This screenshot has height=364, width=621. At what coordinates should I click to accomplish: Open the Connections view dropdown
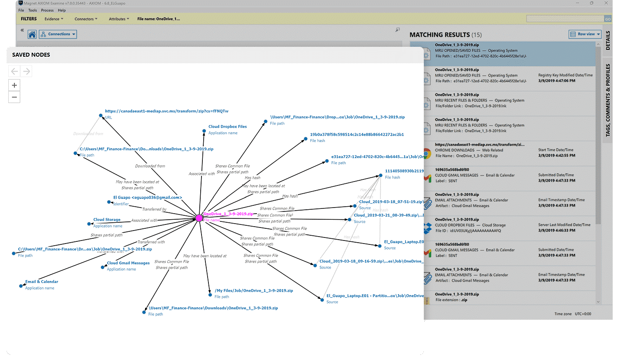[58, 34]
